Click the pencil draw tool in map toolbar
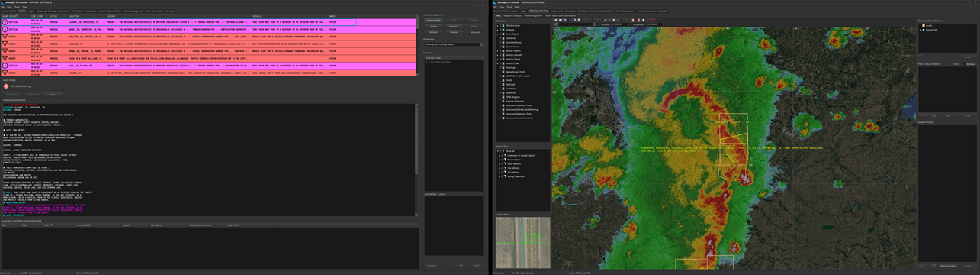Image resolution: width=980 pixels, height=275 pixels. coord(605,20)
